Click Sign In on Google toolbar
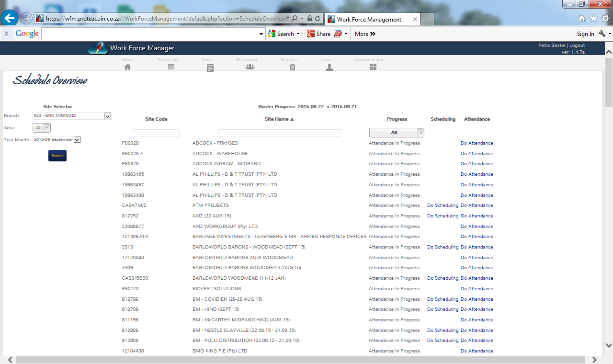613x364 pixels. (x=585, y=34)
